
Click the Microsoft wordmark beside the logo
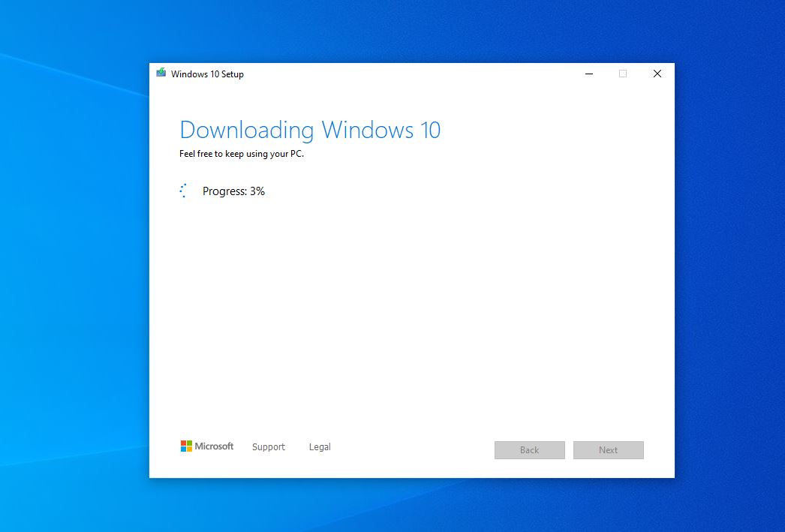coord(214,446)
